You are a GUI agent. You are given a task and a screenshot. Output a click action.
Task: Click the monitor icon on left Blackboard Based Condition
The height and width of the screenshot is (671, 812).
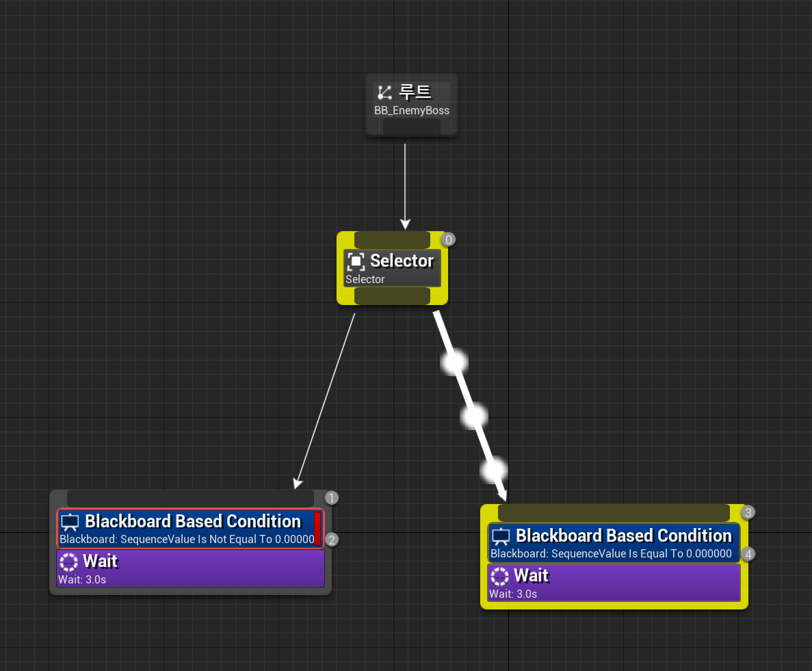69,521
